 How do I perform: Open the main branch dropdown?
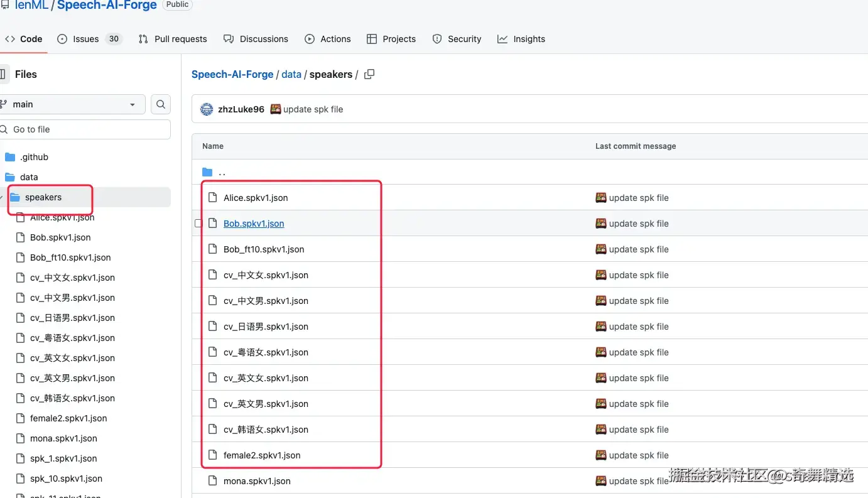72,104
